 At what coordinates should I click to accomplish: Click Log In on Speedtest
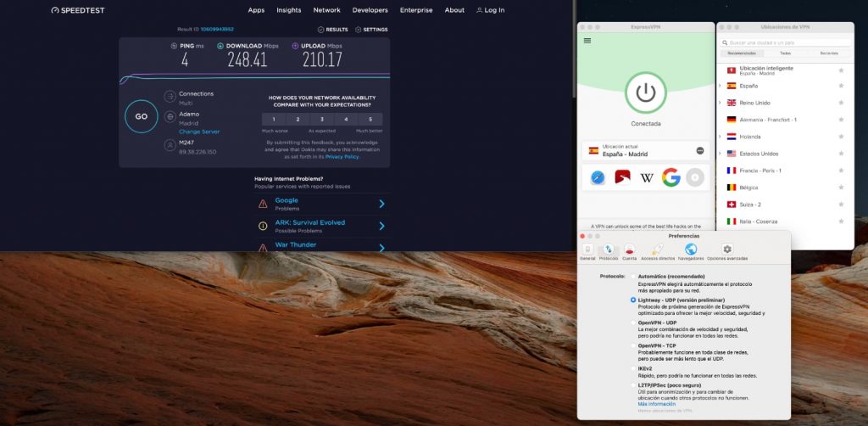[x=491, y=10]
